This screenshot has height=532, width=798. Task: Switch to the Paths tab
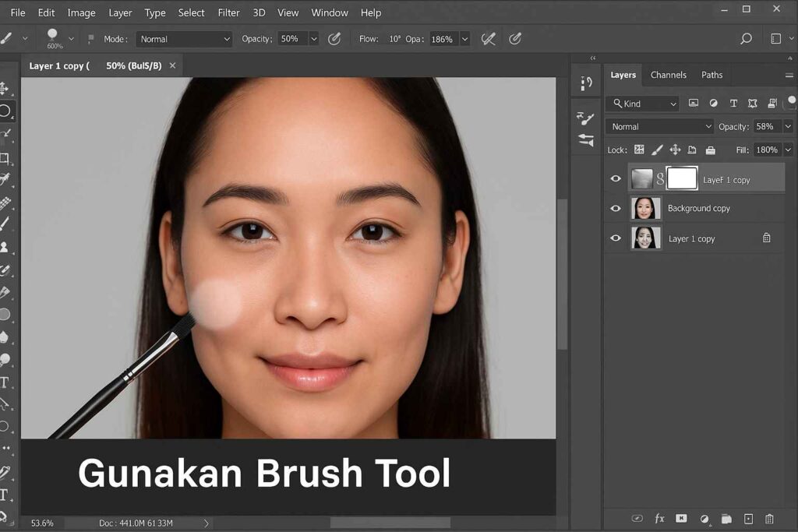(x=711, y=75)
